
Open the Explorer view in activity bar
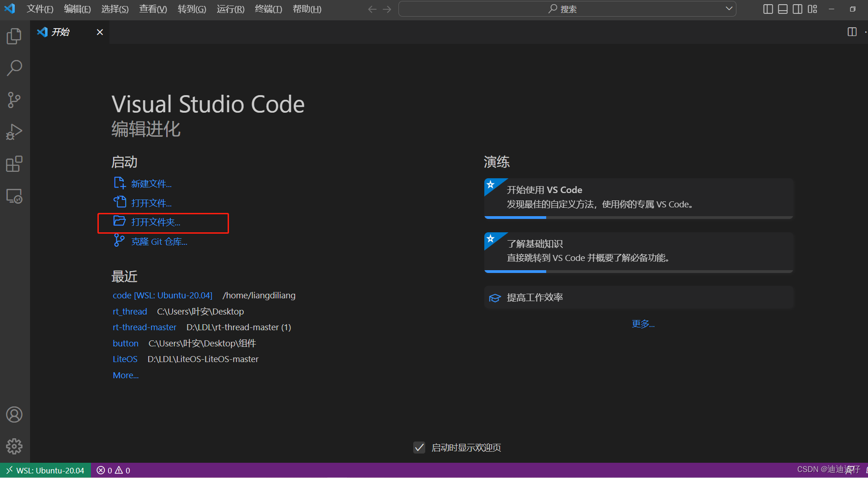click(14, 36)
